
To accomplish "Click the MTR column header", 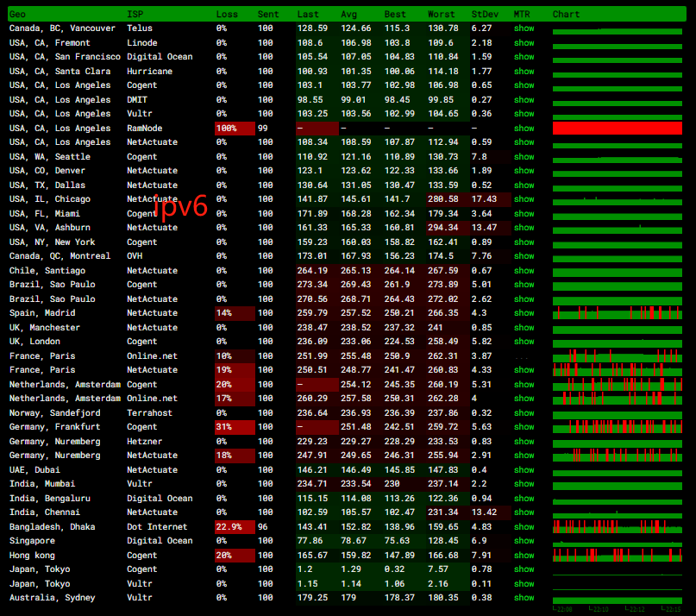I will click(x=522, y=14).
